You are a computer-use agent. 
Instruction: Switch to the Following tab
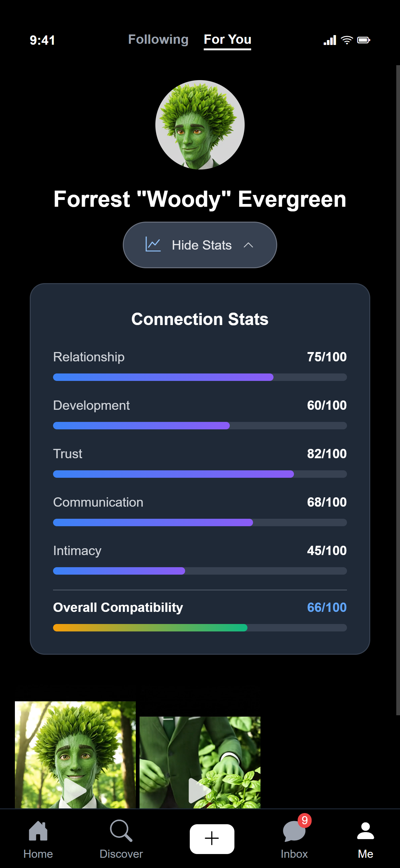[x=158, y=39]
